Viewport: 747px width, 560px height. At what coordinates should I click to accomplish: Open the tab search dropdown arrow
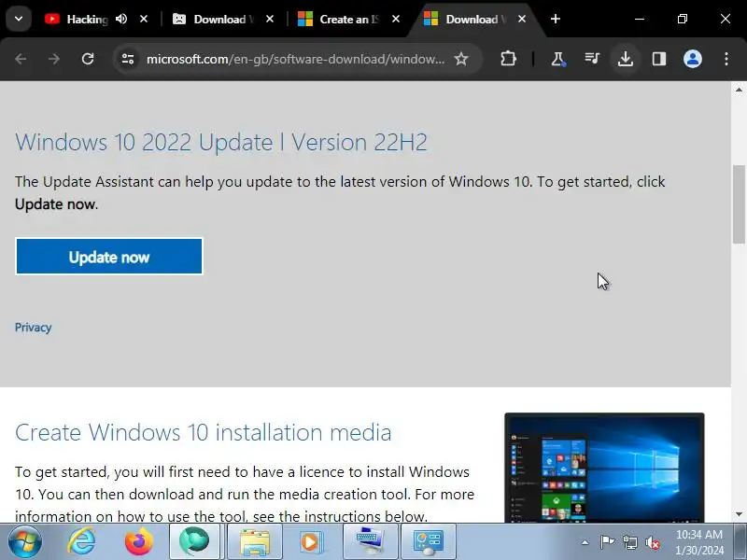tap(19, 19)
